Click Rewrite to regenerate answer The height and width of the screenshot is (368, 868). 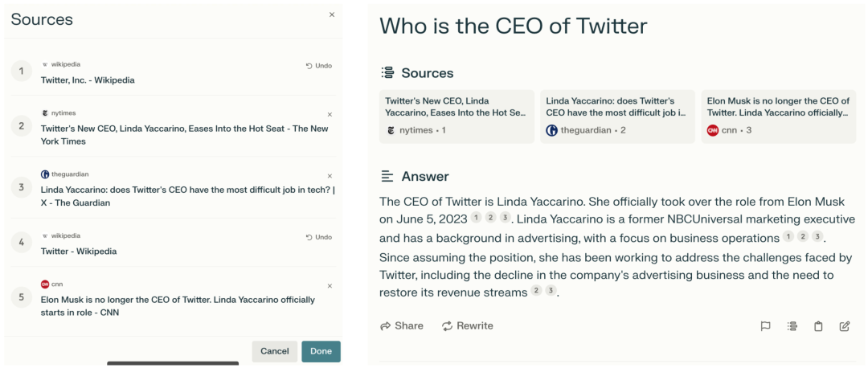(467, 325)
